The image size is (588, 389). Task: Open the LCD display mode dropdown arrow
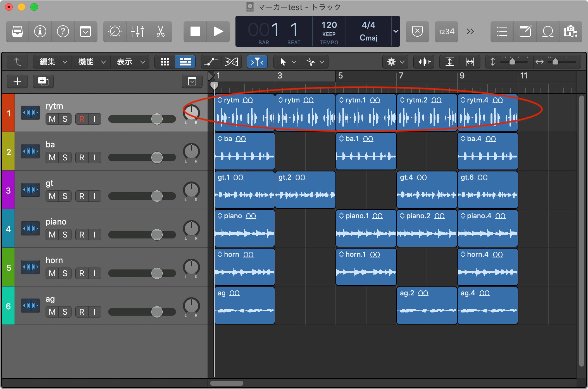[x=396, y=31]
